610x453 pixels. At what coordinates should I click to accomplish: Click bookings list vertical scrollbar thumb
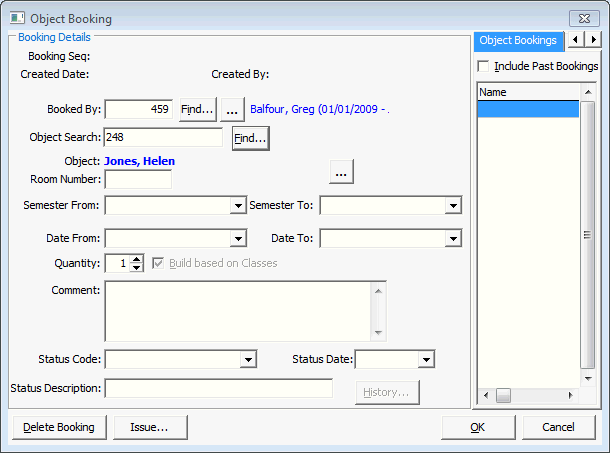(x=587, y=235)
